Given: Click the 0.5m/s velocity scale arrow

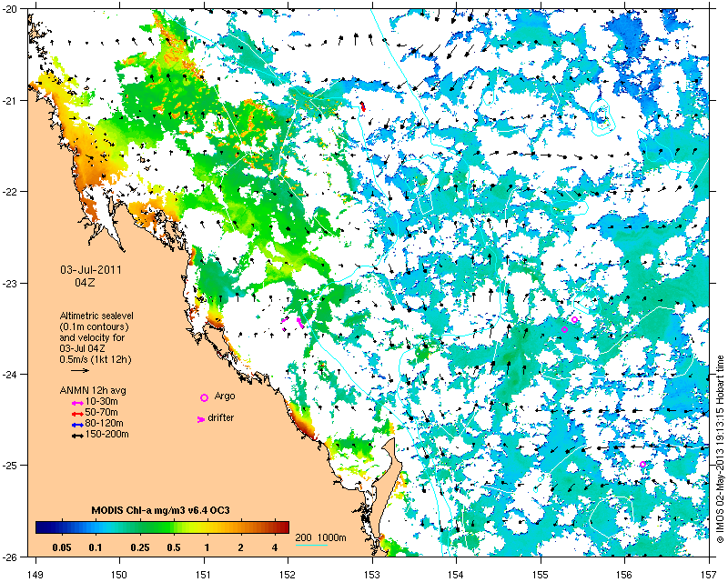Looking at the screenshot, I should [x=80, y=370].
